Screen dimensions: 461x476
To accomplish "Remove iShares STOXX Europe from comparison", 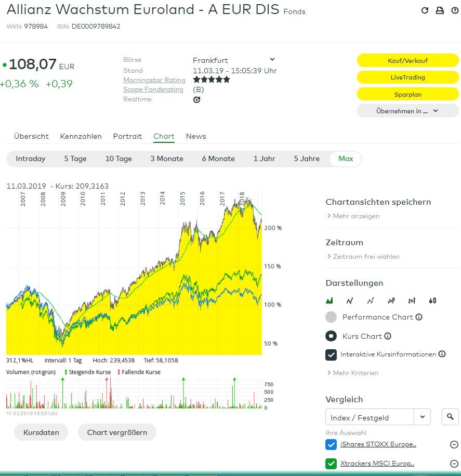I will [454, 444].
